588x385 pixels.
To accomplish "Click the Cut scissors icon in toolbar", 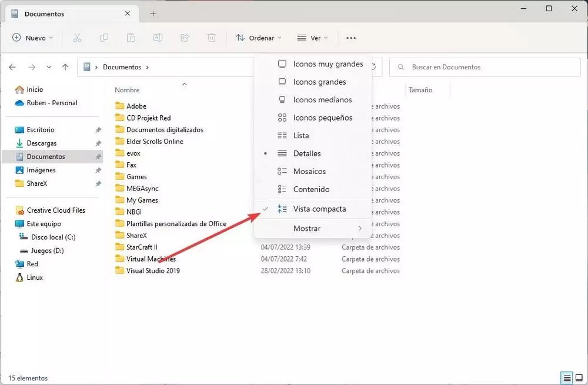I will (x=77, y=38).
